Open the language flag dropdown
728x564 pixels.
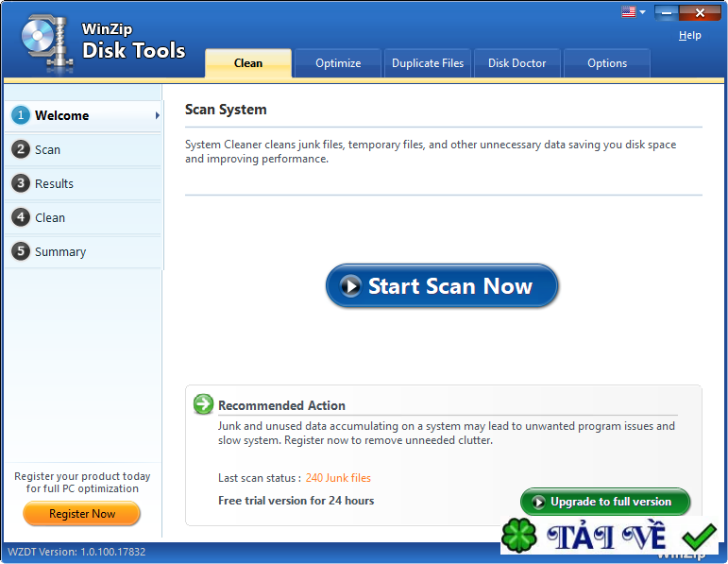(643, 12)
